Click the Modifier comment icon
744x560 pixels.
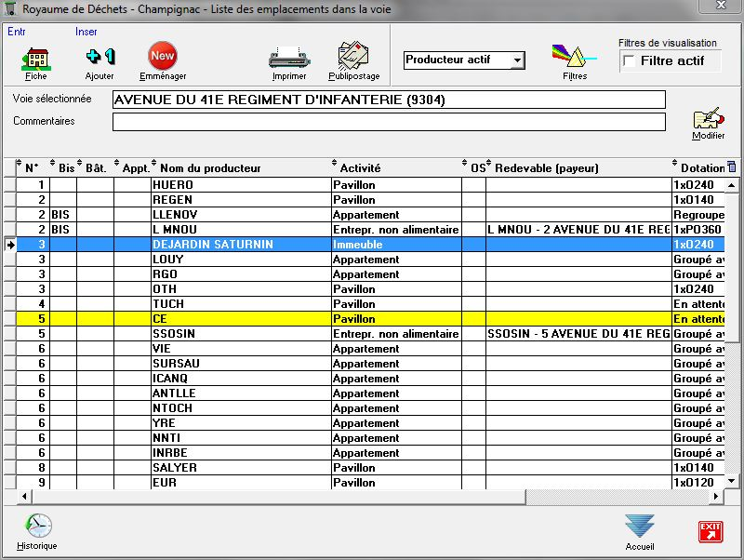tap(708, 122)
